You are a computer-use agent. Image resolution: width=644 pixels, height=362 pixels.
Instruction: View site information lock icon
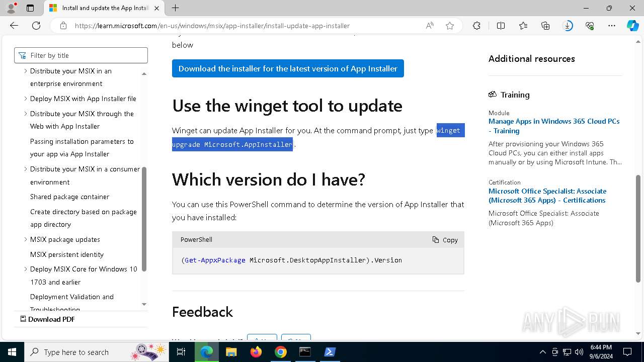click(x=63, y=26)
